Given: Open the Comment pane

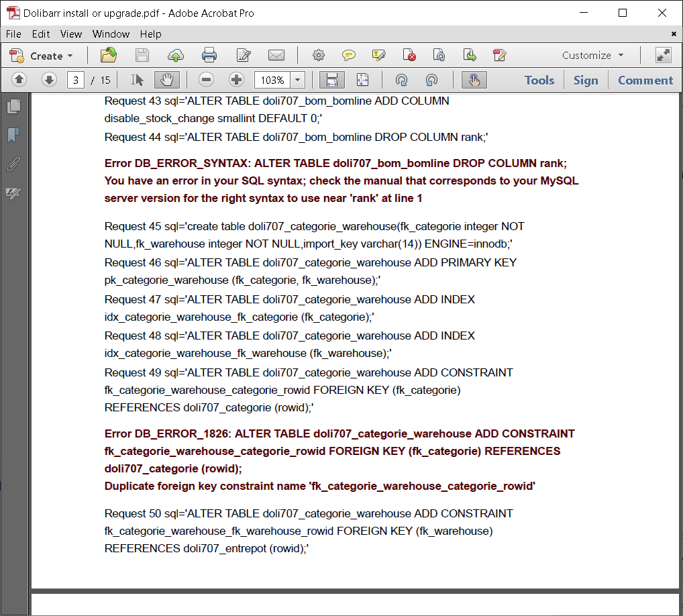Looking at the screenshot, I should click(x=645, y=81).
